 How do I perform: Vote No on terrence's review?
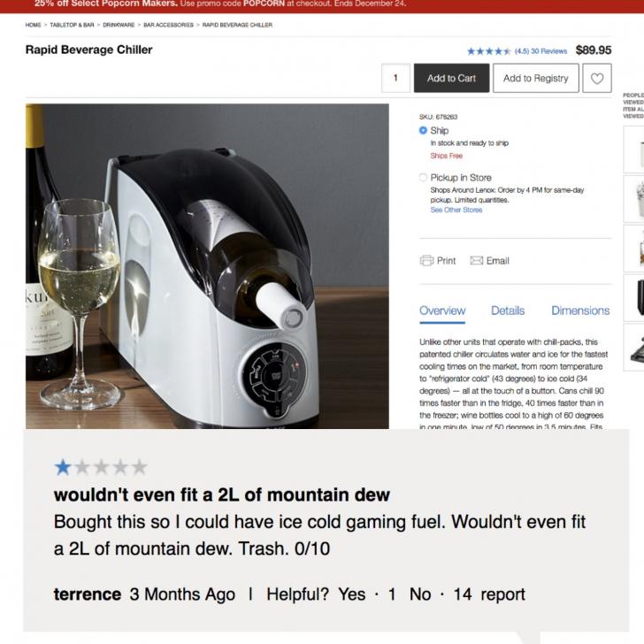pyautogui.click(x=420, y=594)
